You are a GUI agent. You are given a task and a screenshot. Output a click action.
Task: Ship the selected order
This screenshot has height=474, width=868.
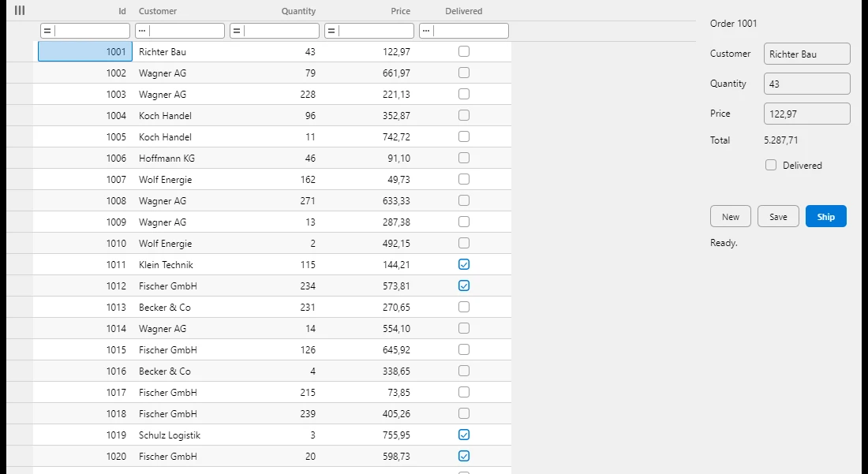tap(826, 216)
